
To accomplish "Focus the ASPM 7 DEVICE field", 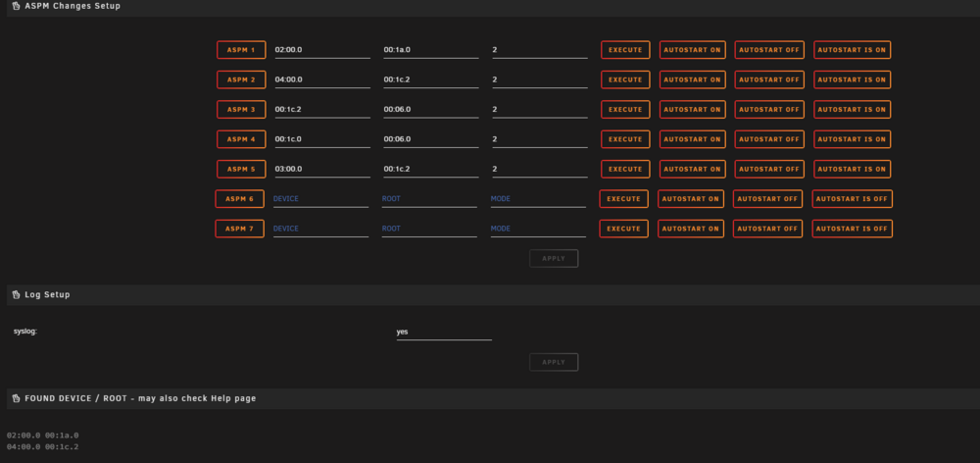I will [320, 229].
